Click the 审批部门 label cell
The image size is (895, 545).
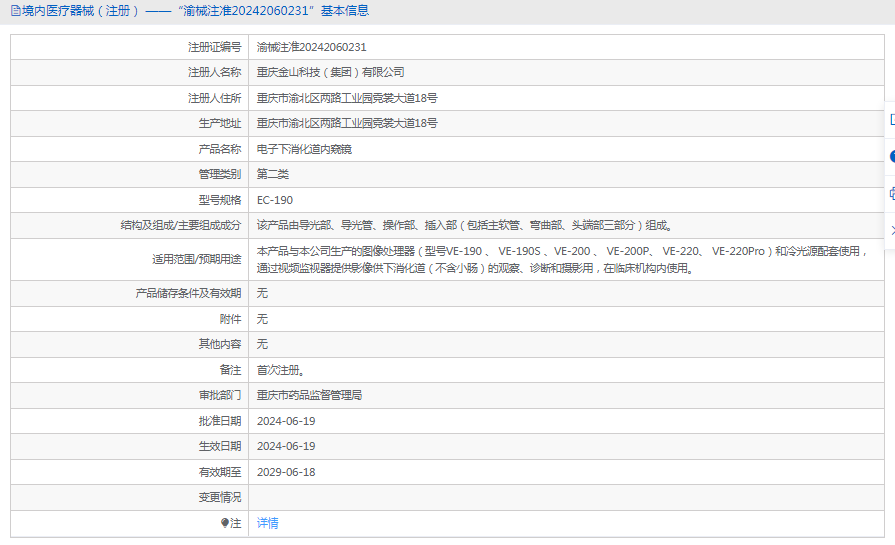pos(130,395)
